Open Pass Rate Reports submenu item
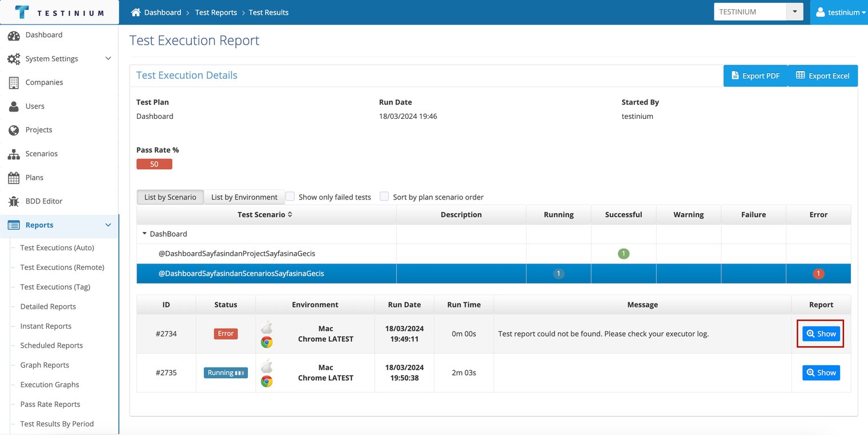 [x=50, y=404]
